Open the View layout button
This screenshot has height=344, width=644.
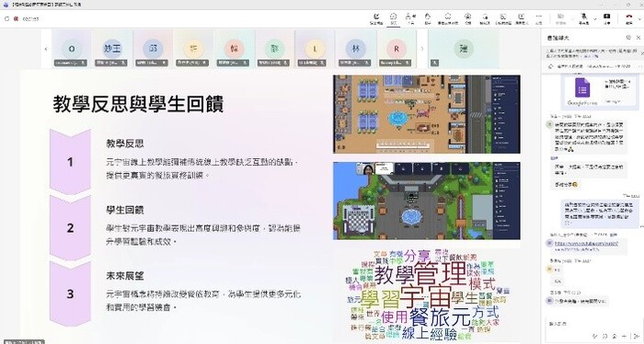467,18
